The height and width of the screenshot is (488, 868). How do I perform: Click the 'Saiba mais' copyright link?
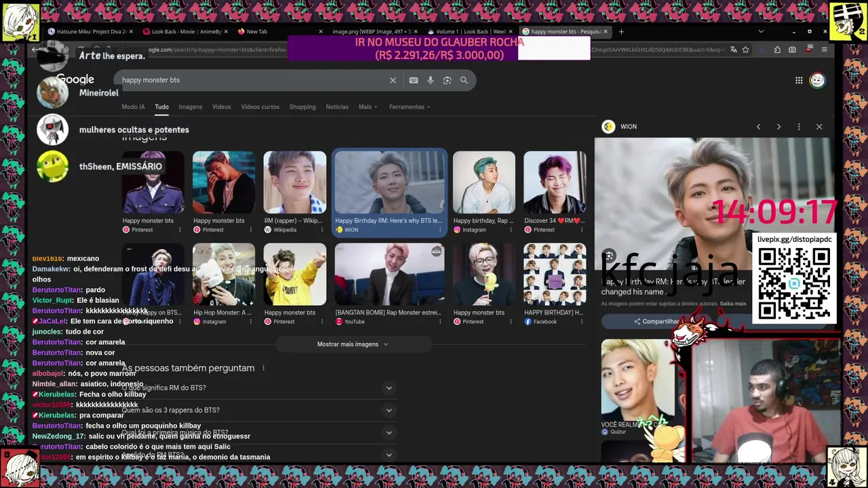pyautogui.click(x=732, y=304)
